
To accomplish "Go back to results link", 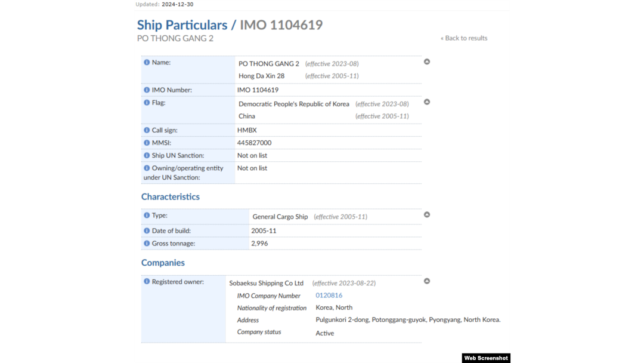I will (x=464, y=38).
